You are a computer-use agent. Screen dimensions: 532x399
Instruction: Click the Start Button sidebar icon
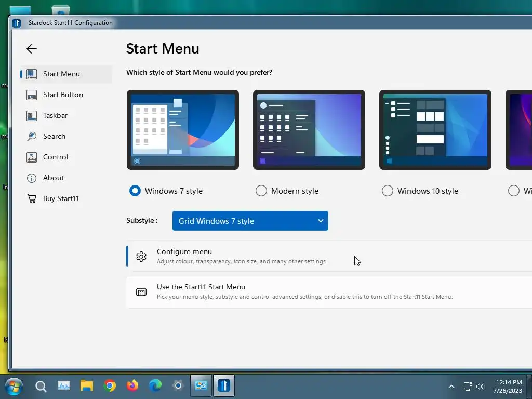(x=32, y=95)
